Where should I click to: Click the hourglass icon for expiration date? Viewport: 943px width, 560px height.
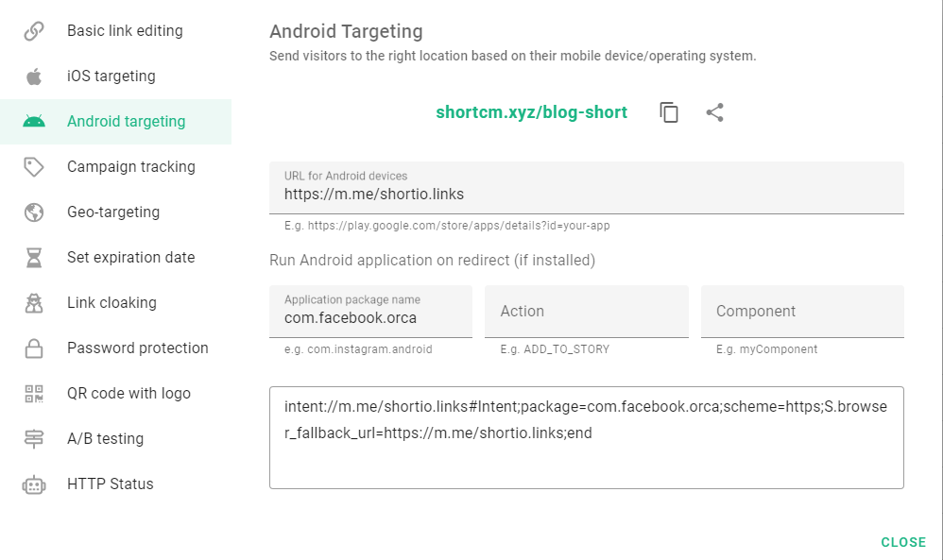[34, 257]
